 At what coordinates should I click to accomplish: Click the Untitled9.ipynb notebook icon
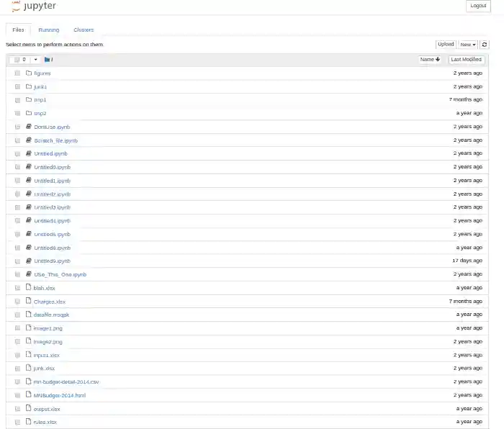(x=29, y=261)
